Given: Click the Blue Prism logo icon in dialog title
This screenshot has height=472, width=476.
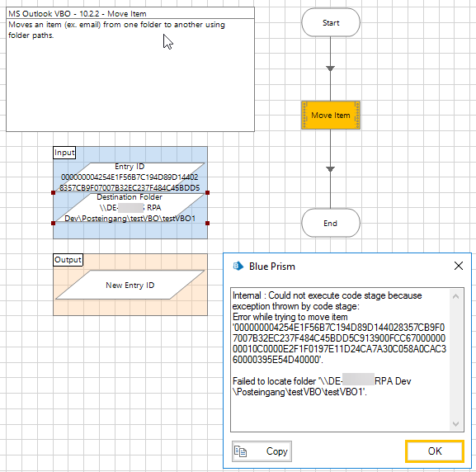Looking at the screenshot, I should click(x=238, y=266).
